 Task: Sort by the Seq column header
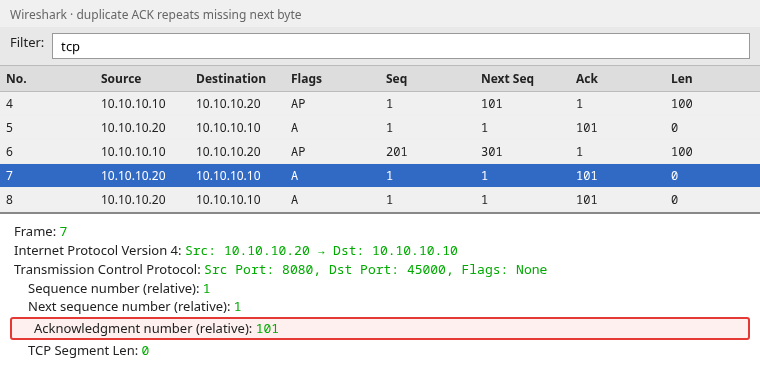[x=396, y=79]
